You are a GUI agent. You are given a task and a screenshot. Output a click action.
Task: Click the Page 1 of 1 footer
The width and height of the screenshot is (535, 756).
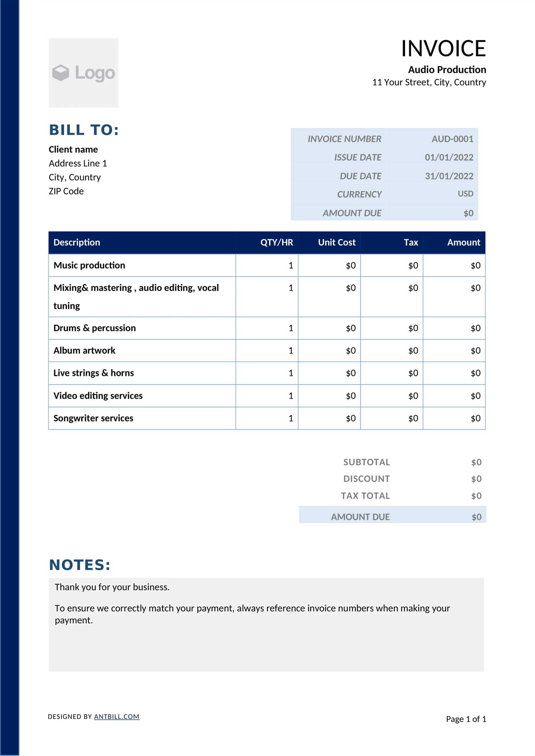pyautogui.click(x=466, y=719)
